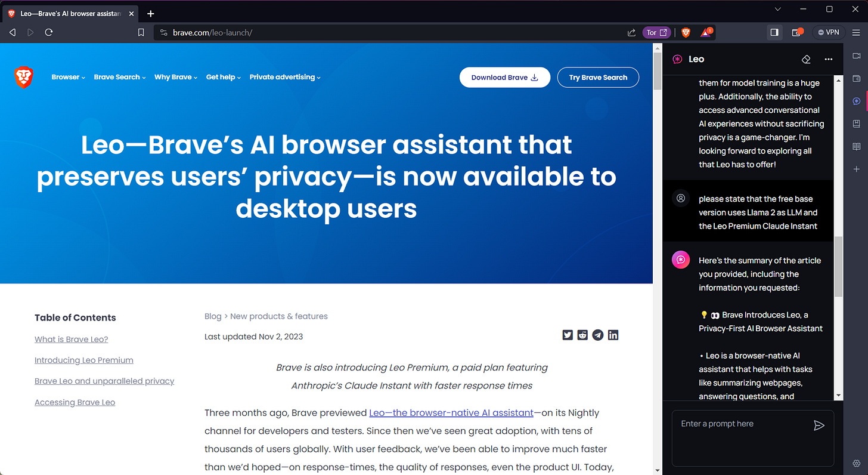Click the Download Brave button
868x475 pixels.
[x=504, y=78]
